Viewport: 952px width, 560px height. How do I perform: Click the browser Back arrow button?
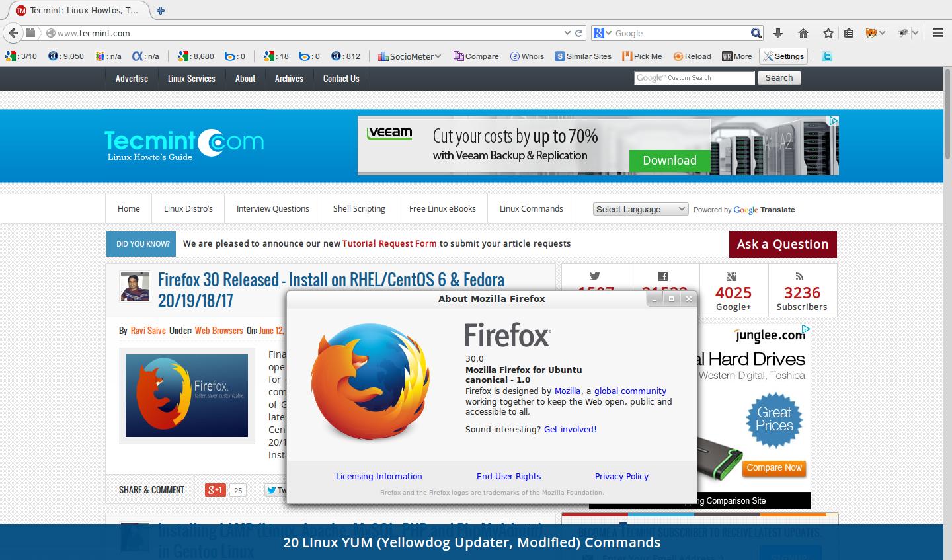pos(13,33)
